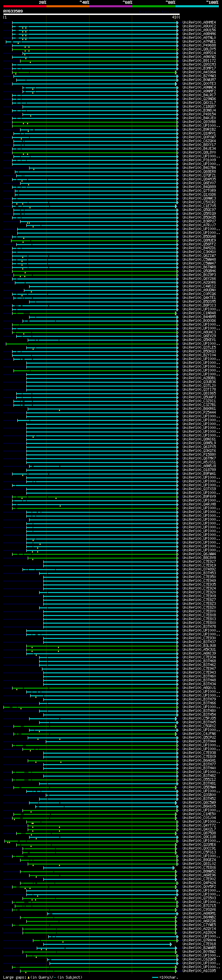Select the UniRef100_P31009 hit label
This screenshot has height=980, width=222.
(x=199, y=160)
